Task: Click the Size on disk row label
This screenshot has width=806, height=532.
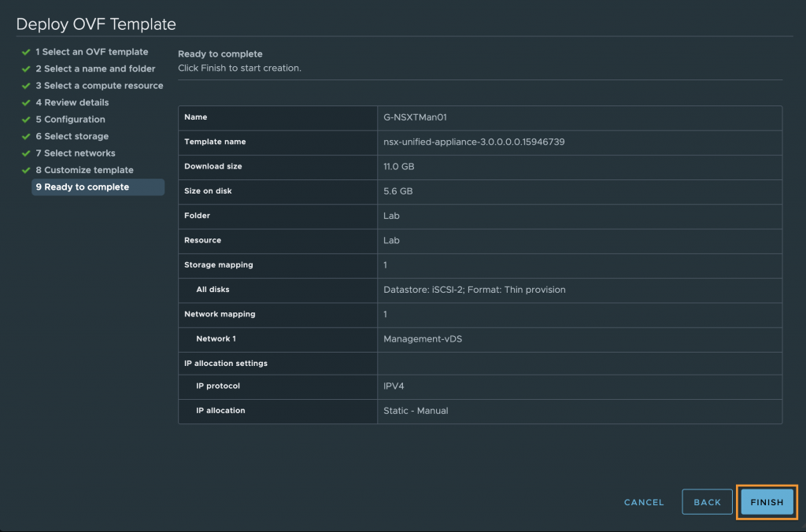Action: click(208, 190)
